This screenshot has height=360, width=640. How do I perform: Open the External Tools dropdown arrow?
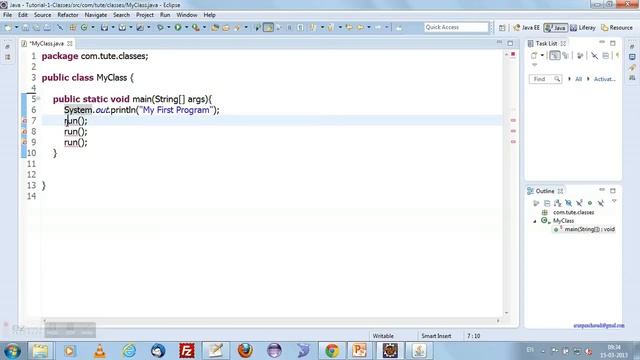(x=204, y=27)
